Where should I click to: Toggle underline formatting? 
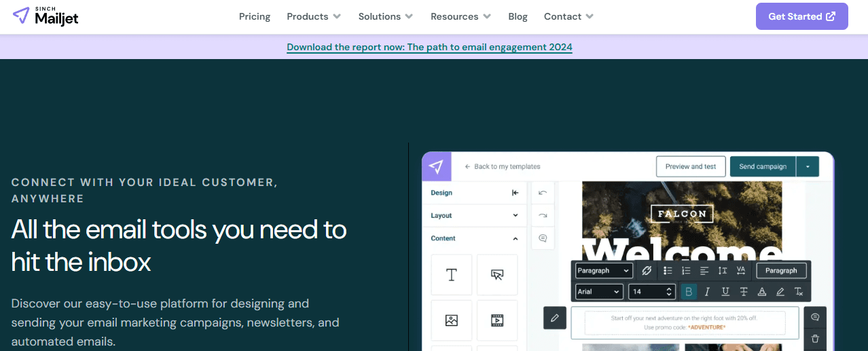click(725, 291)
